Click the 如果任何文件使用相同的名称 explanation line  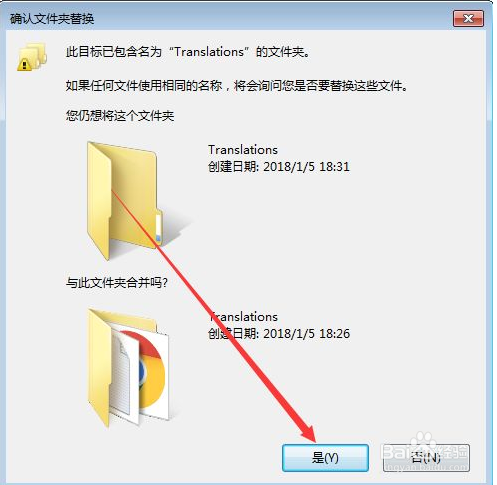pos(237,86)
